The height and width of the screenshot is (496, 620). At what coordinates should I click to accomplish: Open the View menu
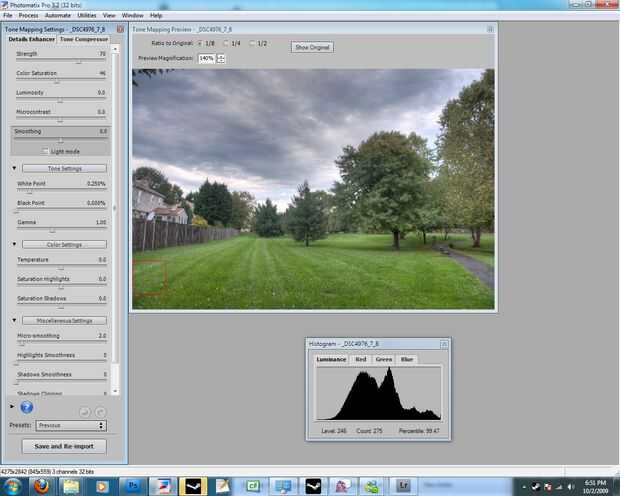[109, 15]
